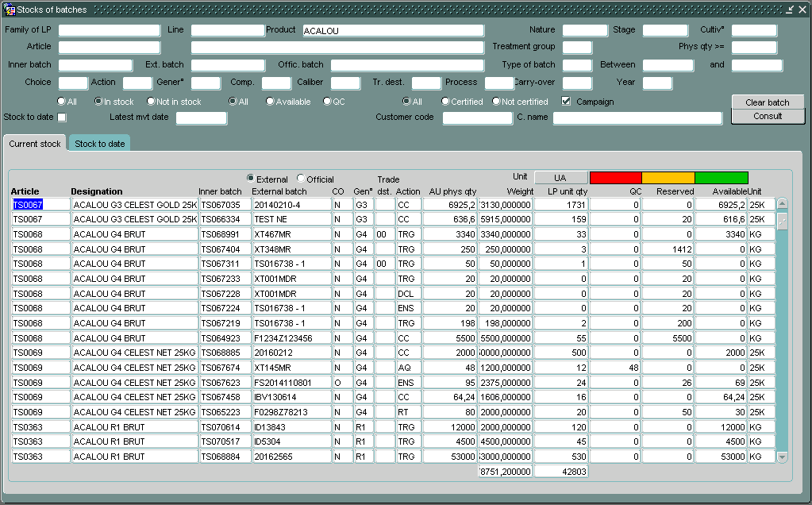The height and width of the screenshot is (505, 812).
Task: Focus the Article filter field
Action: pyautogui.click(x=110, y=47)
